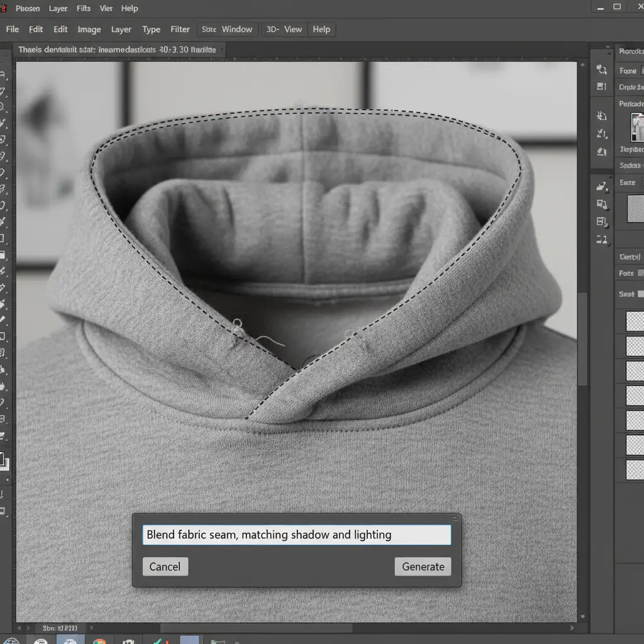Image resolution: width=644 pixels, height=644 pixels.
Task: Click the topmost icon in the right panel strip
Action: coord(602,70)
